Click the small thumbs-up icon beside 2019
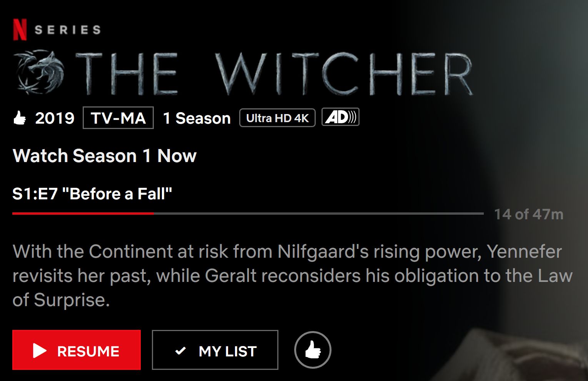 pos(19,118)
